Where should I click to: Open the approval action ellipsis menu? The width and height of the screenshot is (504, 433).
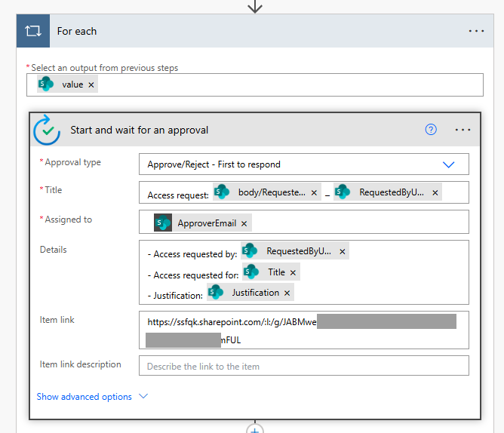pos(463,130)
